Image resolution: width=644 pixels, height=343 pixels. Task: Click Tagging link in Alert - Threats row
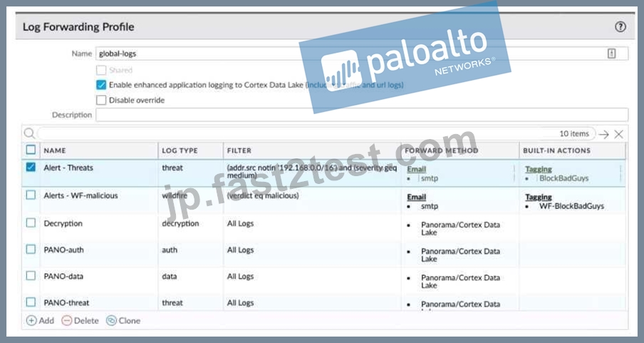tap(539, 169)
